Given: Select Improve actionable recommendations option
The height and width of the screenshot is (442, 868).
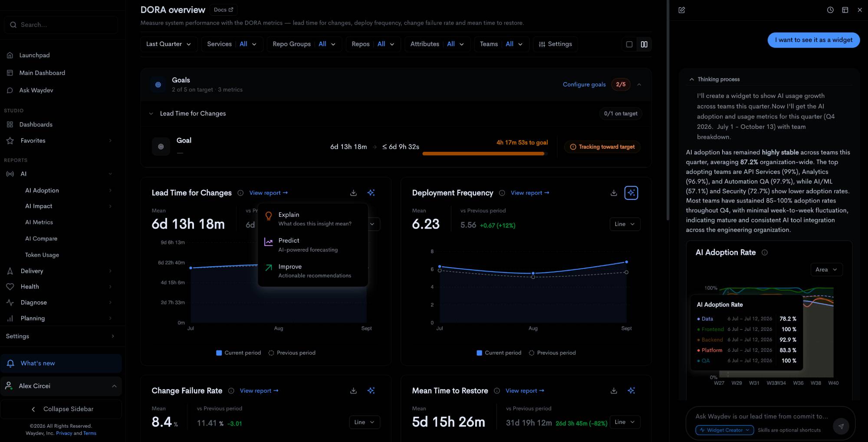Looking at the screenshot, I should click(313, 271).
